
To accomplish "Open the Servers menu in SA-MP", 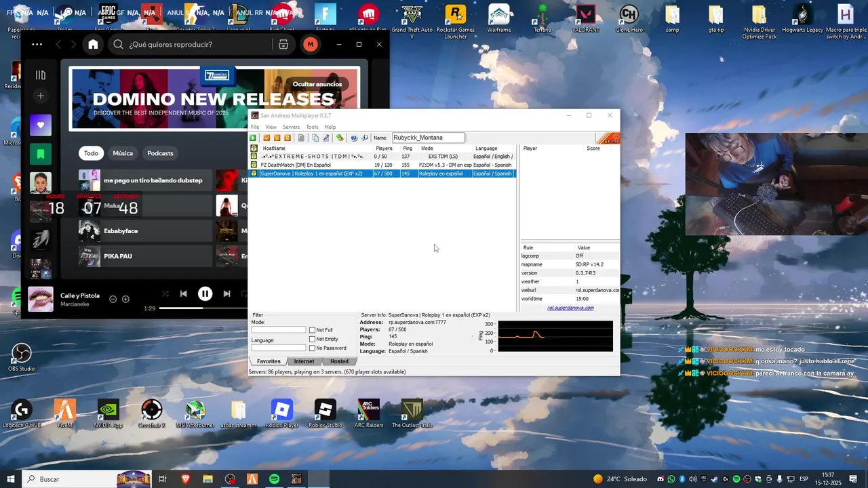I will coord(291,127).
